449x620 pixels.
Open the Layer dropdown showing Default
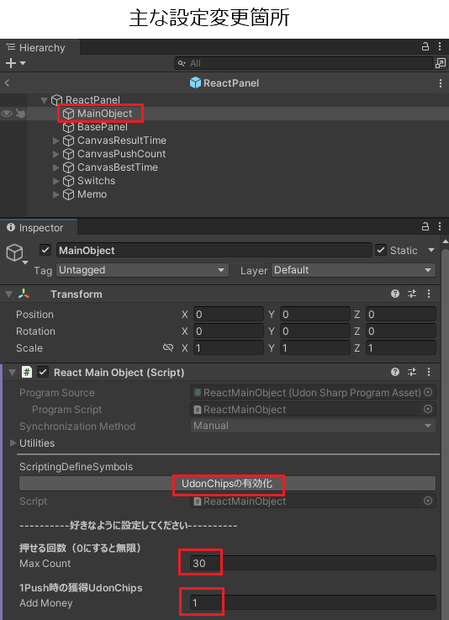point(353,270)
